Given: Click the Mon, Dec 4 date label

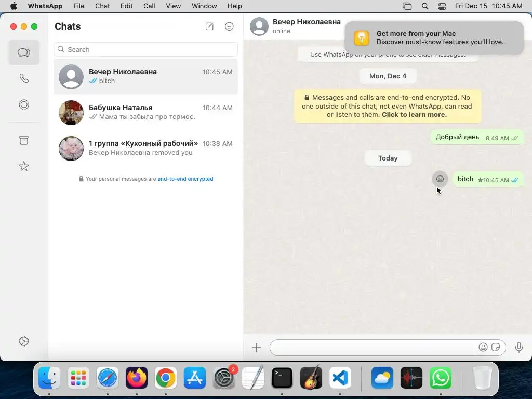Looking at the screenshot, I should coord(388,76).
